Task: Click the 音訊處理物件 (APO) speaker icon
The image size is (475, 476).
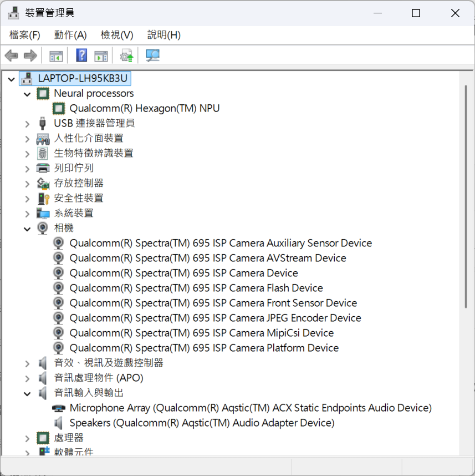Action: [x=43, y=378]
